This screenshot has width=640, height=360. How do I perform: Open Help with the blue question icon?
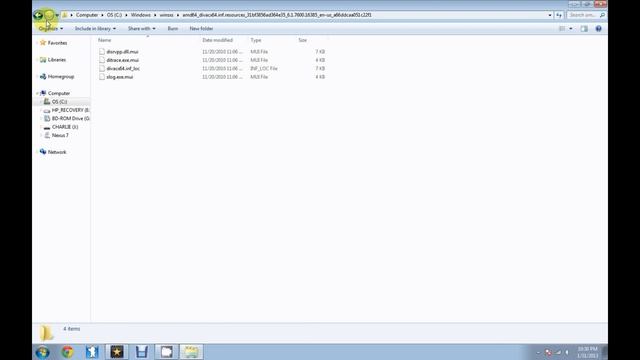(x=598, y=29)
